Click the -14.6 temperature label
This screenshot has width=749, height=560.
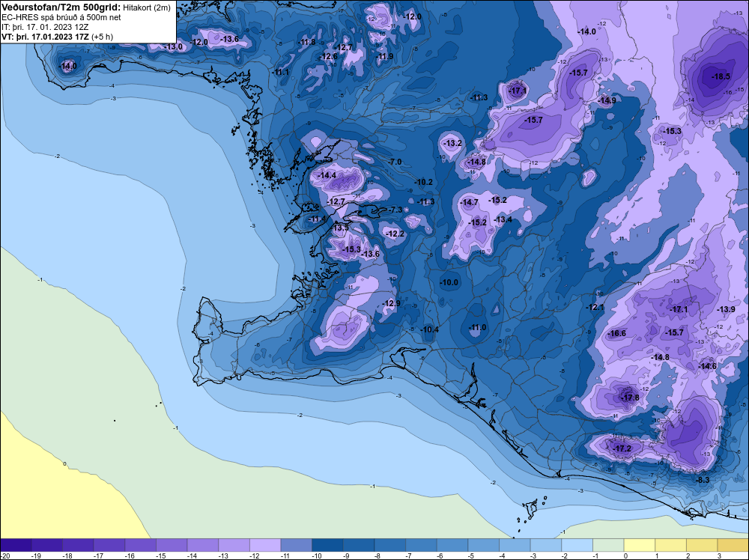pyautogui.click(x=708, y=366)
